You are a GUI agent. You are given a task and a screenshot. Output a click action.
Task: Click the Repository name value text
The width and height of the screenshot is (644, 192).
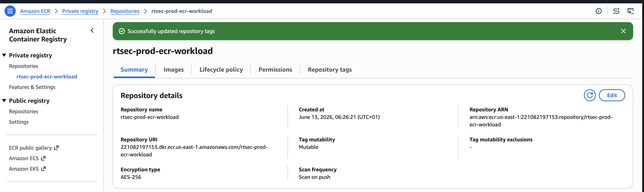149,117
